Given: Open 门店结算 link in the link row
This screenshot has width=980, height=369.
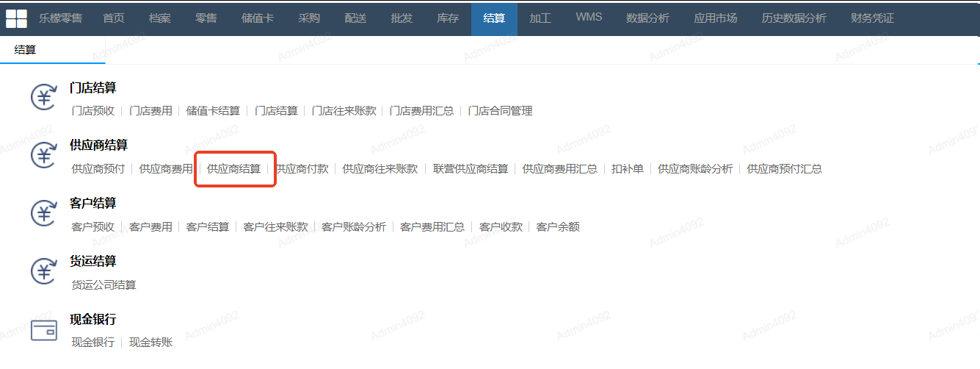Looking at the screenshot, I should point(276,111).
